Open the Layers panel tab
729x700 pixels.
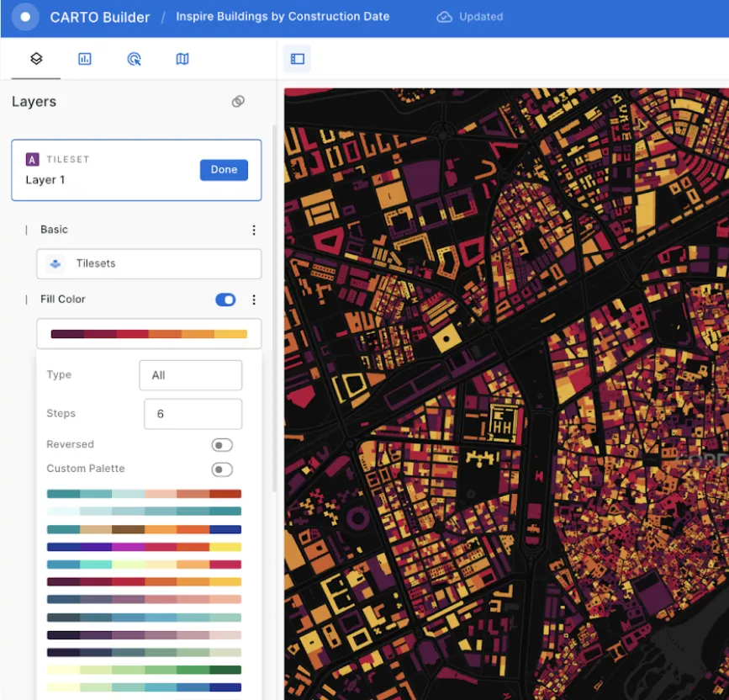pyautogui.click(x=35, y=58)
